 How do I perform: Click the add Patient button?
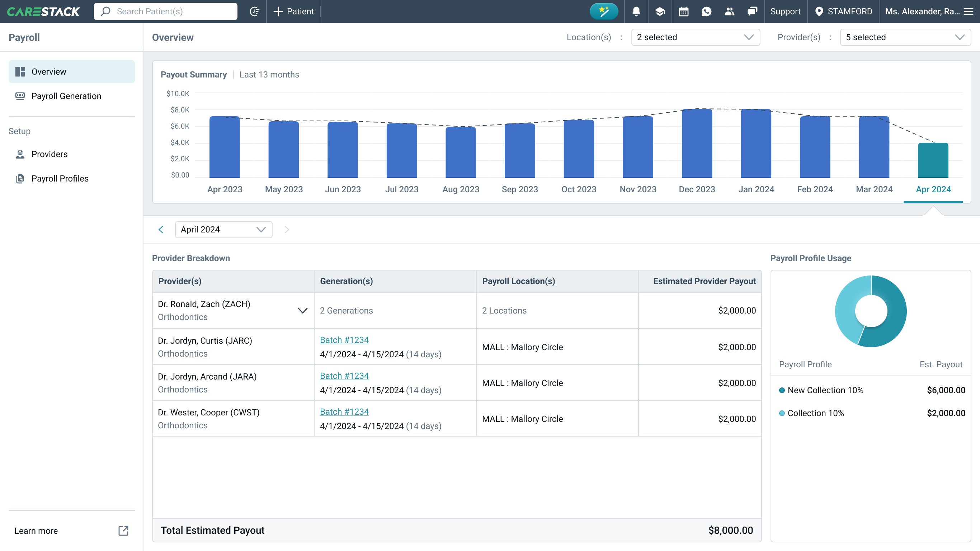[294, 11]
